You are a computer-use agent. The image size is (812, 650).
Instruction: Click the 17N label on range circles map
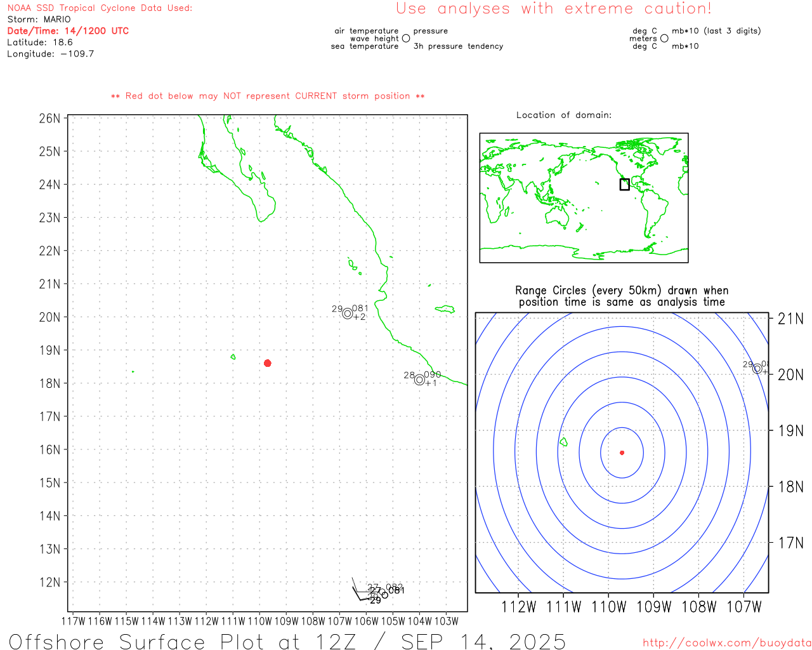(790, 543)
